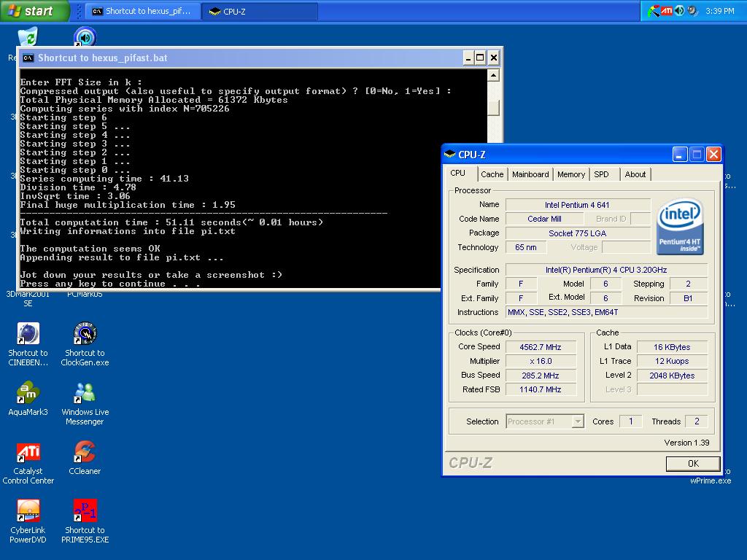Screen dimensions: 747x560
Task: Click the name field Intel Pentium 4 641
Action: click(578, 205)
